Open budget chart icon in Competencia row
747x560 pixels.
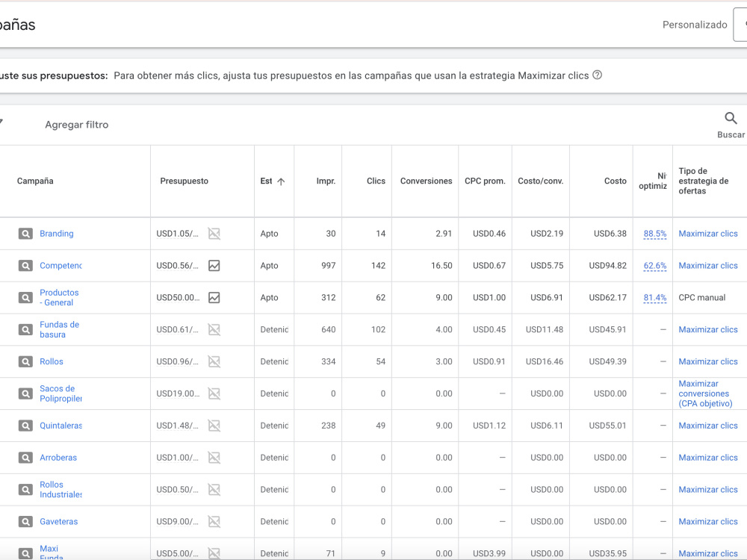[214, 266]
